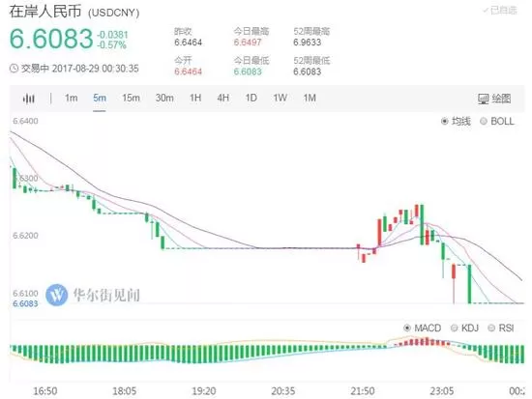532x399 pixels.
Task: Switch chart to 30m interval
Action: point(164,98)
